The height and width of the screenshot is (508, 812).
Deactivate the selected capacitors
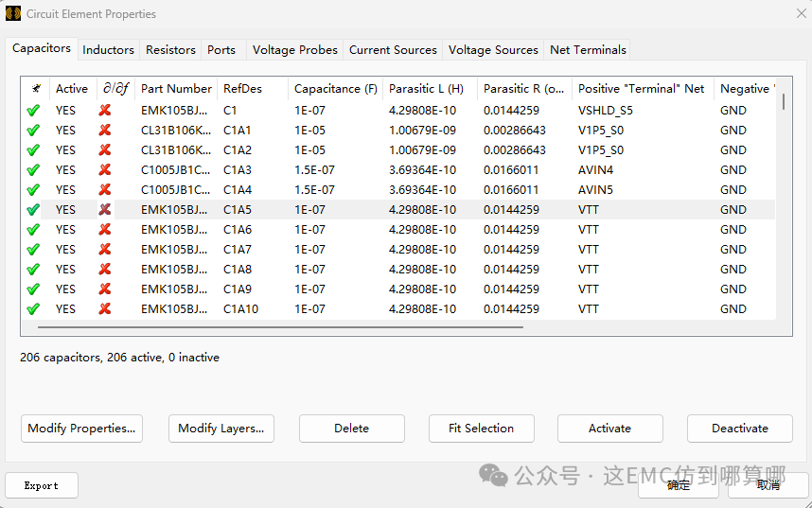(x=739, y=429)
